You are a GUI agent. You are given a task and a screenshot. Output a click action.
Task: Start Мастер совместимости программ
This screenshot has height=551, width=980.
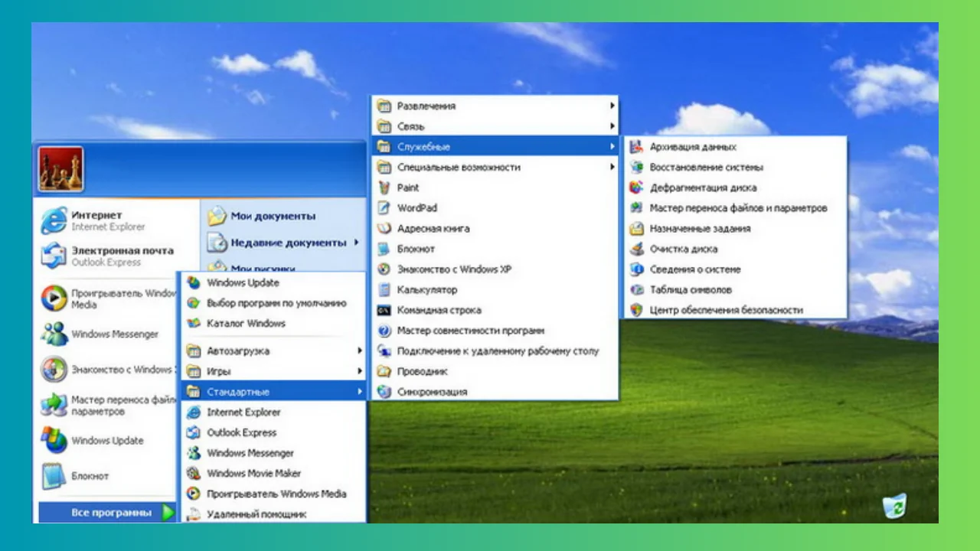tap(495, 331)
